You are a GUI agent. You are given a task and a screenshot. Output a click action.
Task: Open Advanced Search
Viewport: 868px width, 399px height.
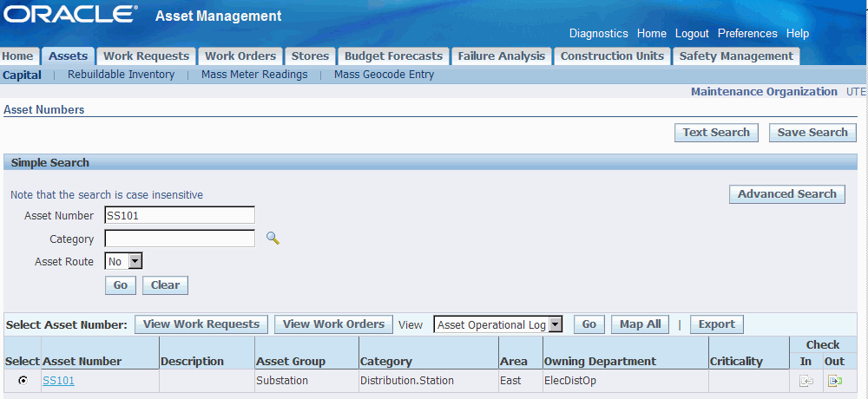787,194
